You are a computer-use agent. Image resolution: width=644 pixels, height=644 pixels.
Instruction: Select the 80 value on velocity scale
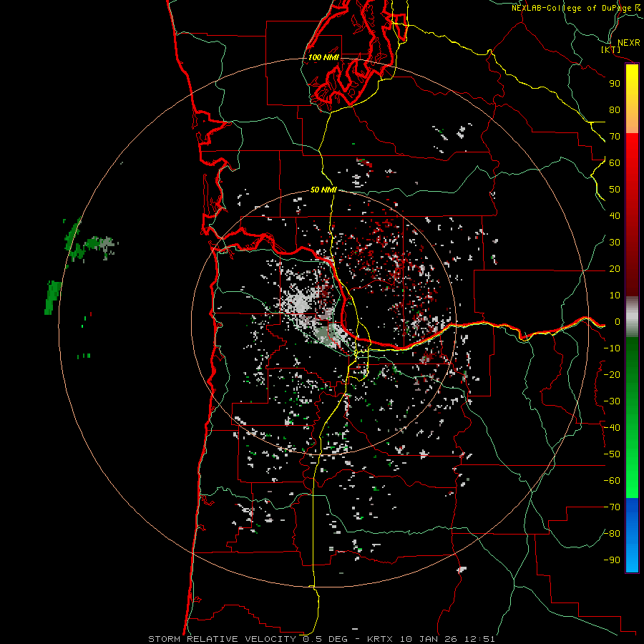tap(615, 110)
